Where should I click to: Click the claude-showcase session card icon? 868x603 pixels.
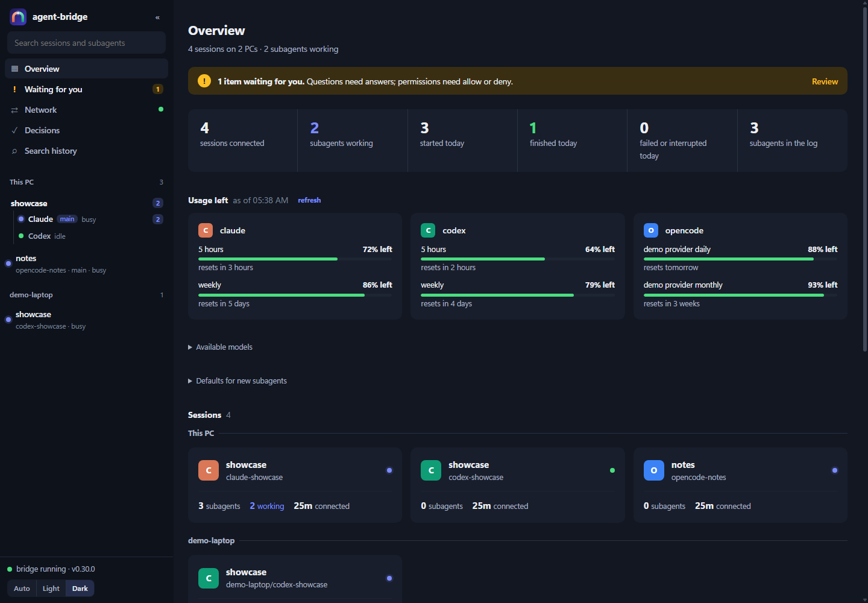coord(209,470)
